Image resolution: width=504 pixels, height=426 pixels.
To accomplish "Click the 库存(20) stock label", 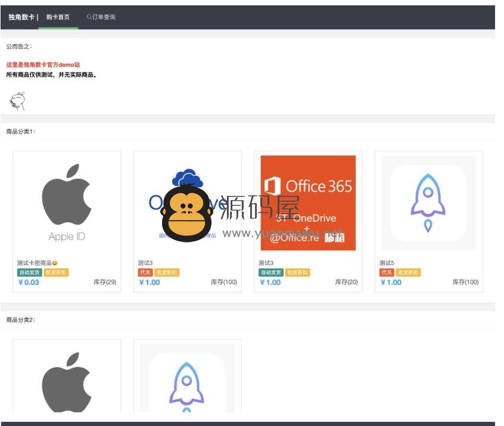I will (346, 282).
